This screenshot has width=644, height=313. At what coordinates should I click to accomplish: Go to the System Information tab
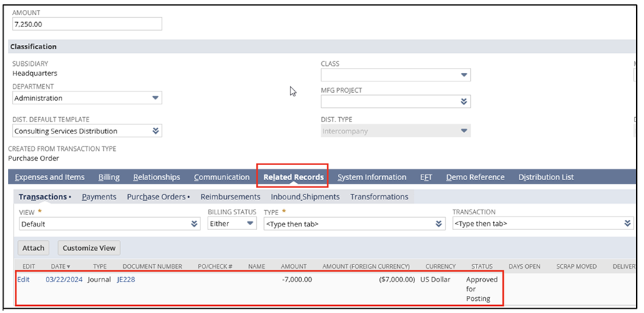click(371, 177)
